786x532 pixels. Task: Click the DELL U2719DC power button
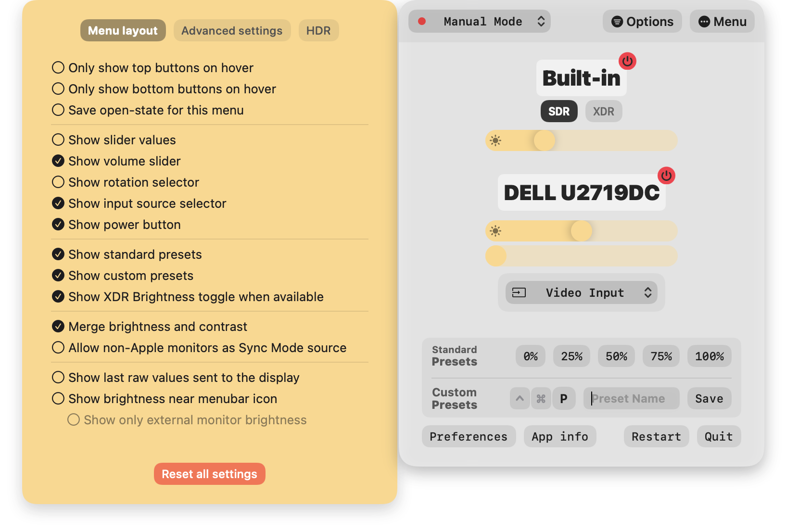pyautogui.click(x=666, y=176)
